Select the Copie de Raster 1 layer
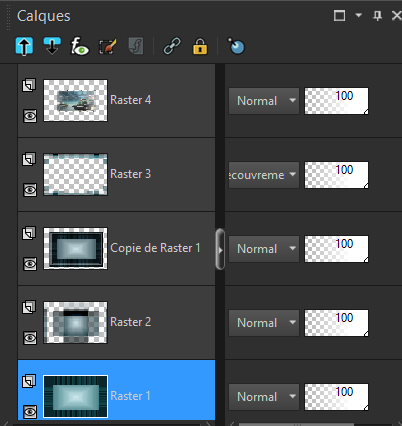This screenshot has height=426, width=402. 116,248
